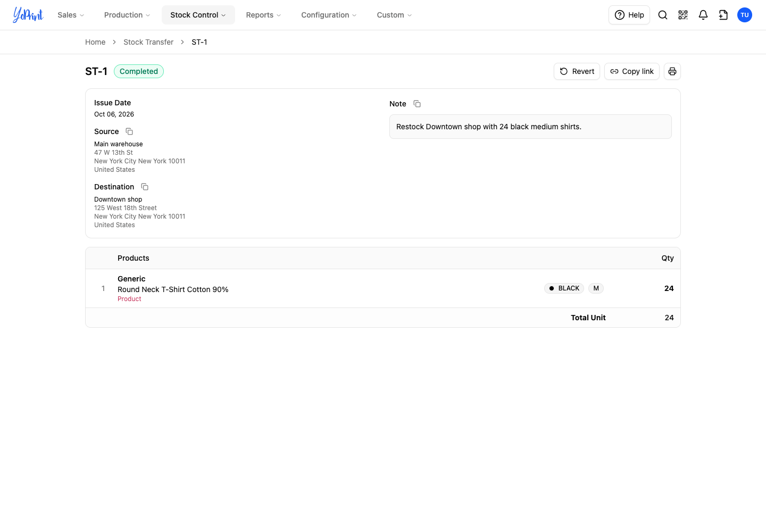Screen dimensions: 766x532
Task: Click the Completed status badge
Action: (139, 71)
